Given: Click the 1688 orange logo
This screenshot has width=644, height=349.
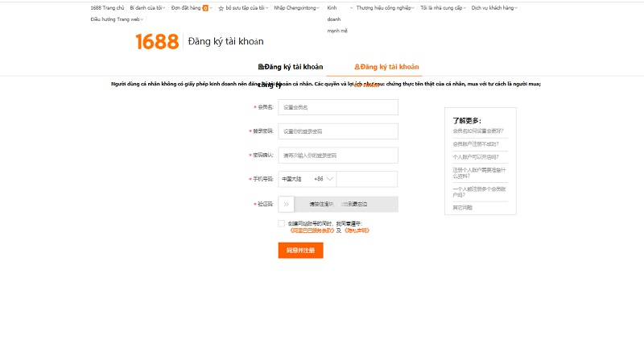Looking at the screenshot, I should (157, 42).
